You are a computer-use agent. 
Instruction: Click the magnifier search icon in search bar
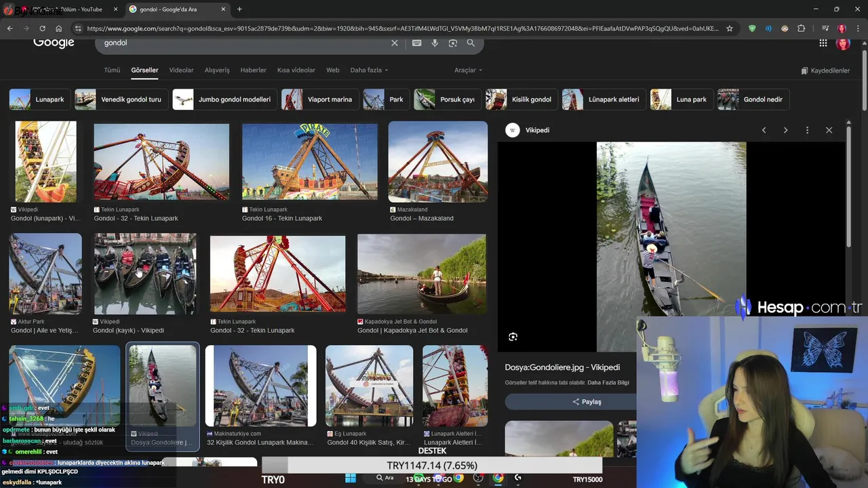pos(471,43)
